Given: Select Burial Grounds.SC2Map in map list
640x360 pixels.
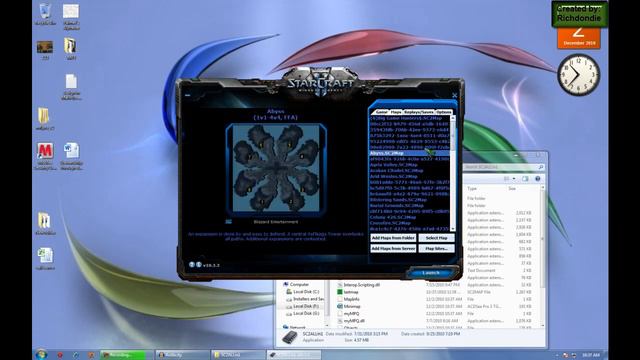Looking at the screenshot, I should 409,206.
